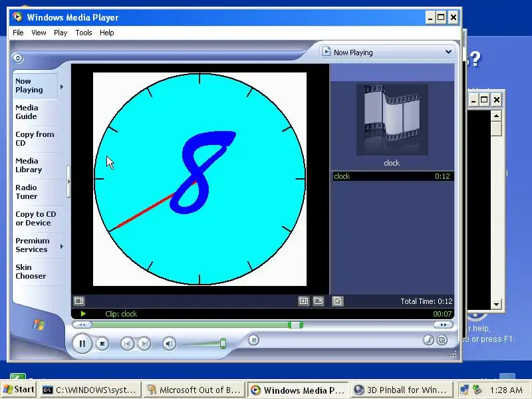Pause the clock clip playback
Image resolution: width=532 pixels, height=399 pixels.
(x=82, y=344)
